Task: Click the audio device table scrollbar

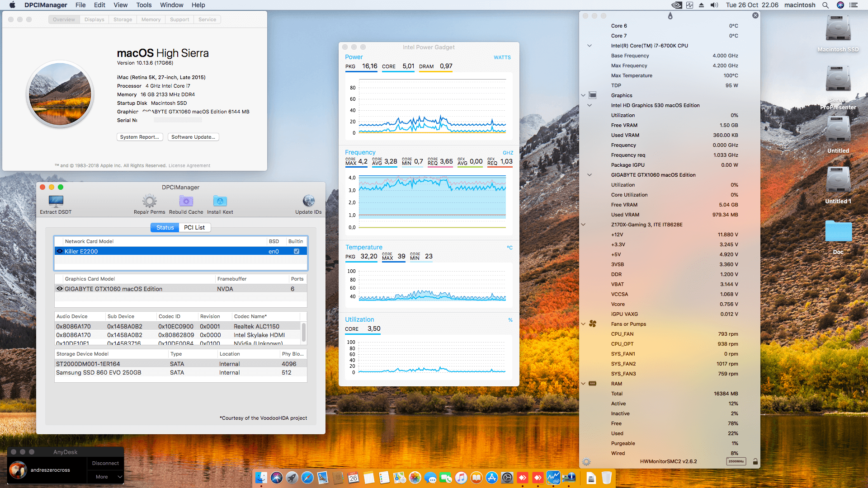Action: pyautogui.click(x=304, y=332)
